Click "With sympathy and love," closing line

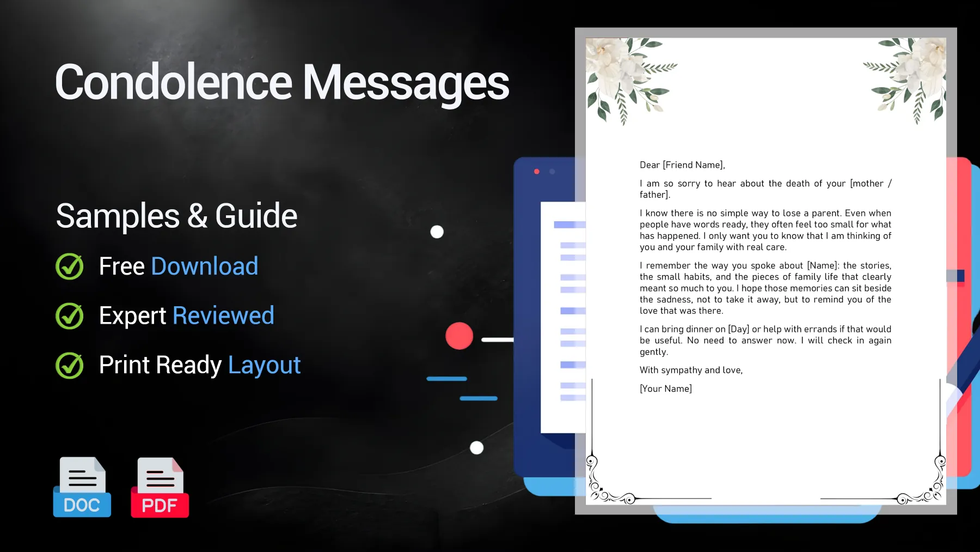691,370
